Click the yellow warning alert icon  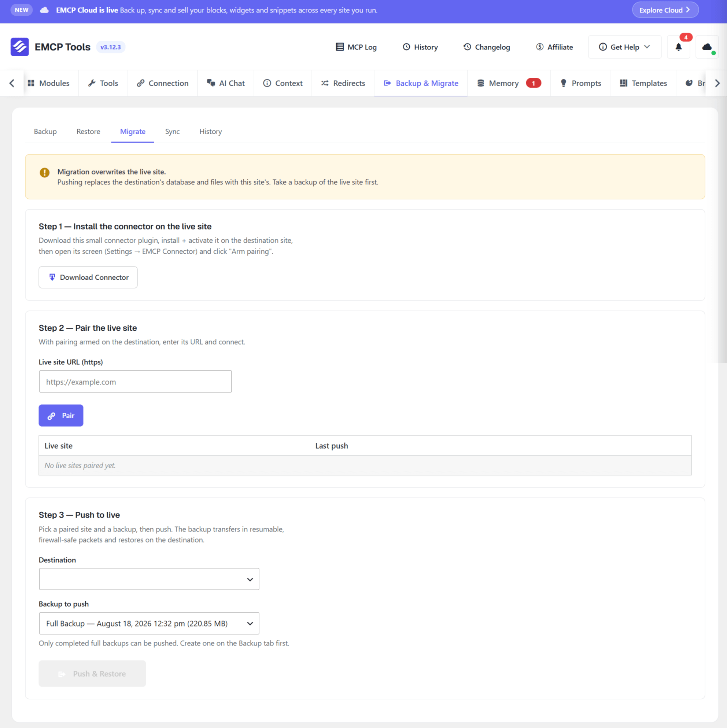click(x=44, y=173)
